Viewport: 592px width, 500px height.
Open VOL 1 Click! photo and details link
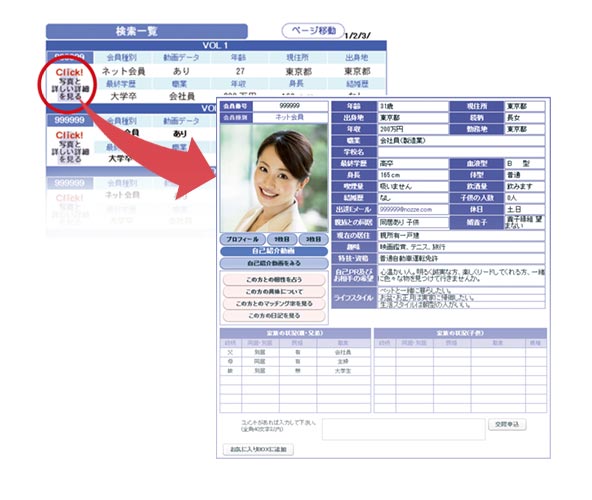[x=69, y=85]
